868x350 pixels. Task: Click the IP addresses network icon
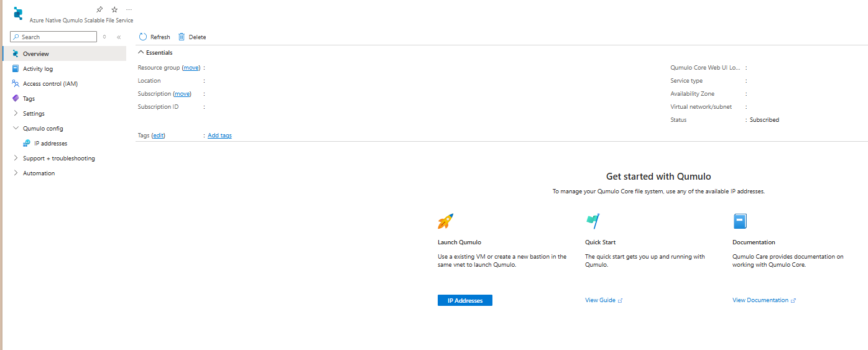[x=27, y=143]
